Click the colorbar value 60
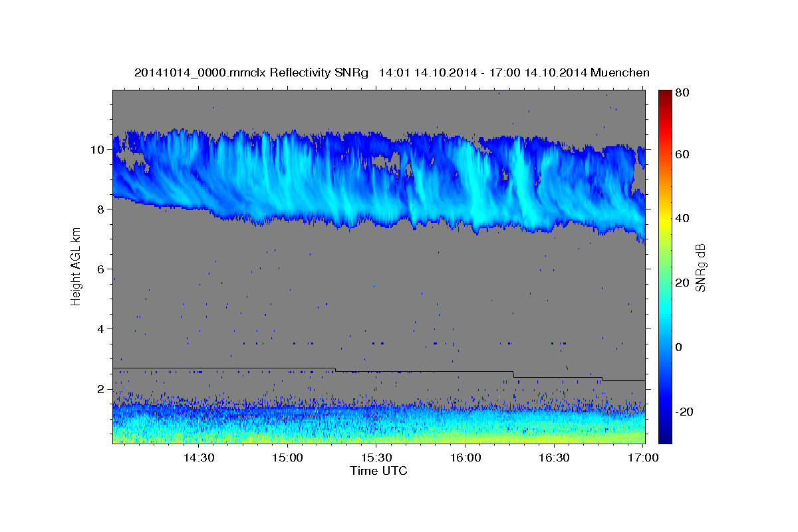 682,154
